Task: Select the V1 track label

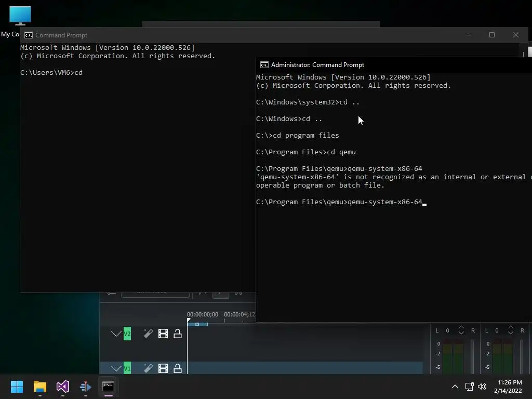Action: (x=127, y=368)
